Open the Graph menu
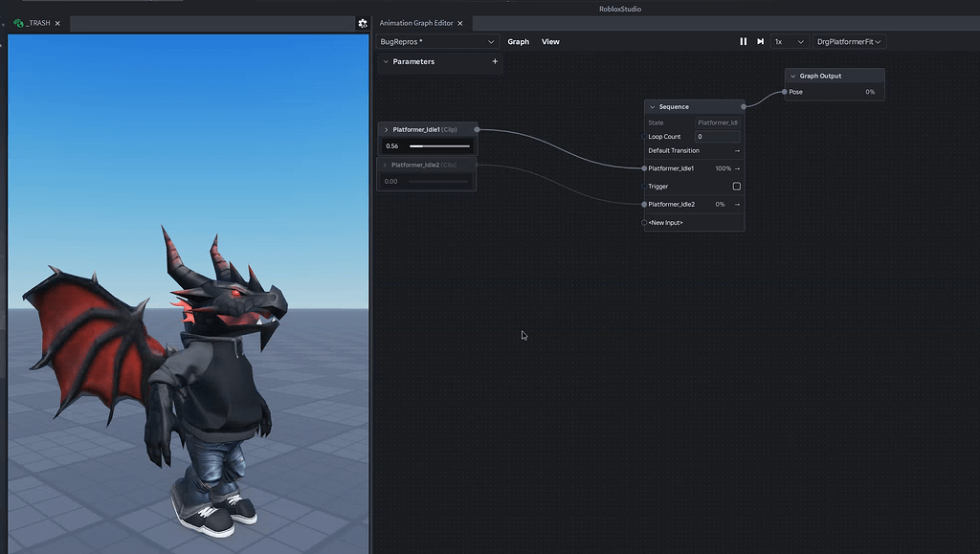 click(x=518, y=42)
